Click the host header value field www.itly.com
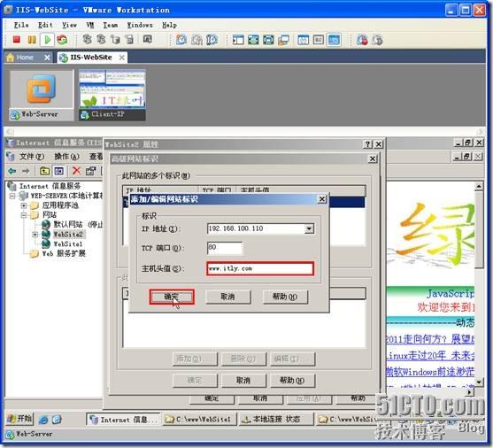 pyautogui.click(x=260, y=268)
